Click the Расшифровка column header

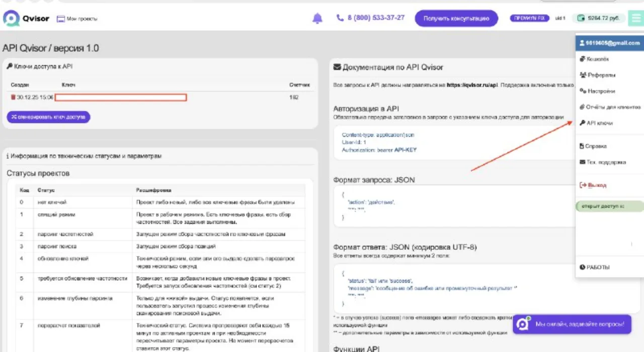pyautogui.click(x=153, y=190)
